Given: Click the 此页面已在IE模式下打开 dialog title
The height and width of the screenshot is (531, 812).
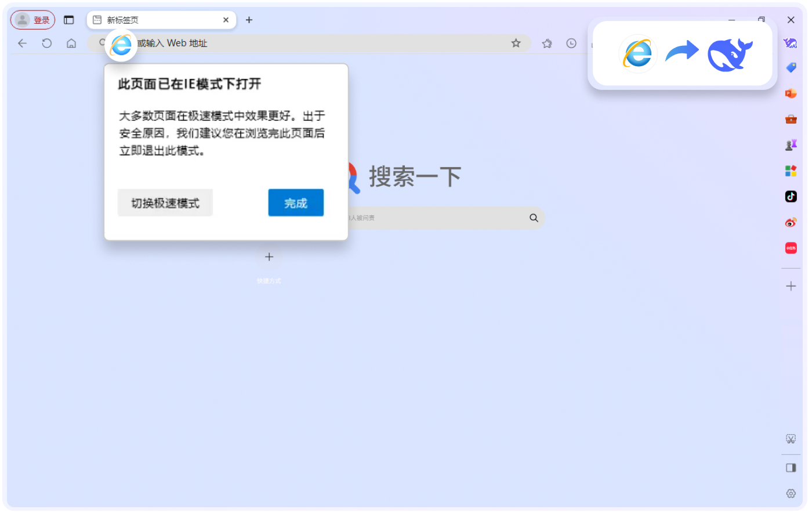Looking at the screenshot, I should tap(190, 84).
